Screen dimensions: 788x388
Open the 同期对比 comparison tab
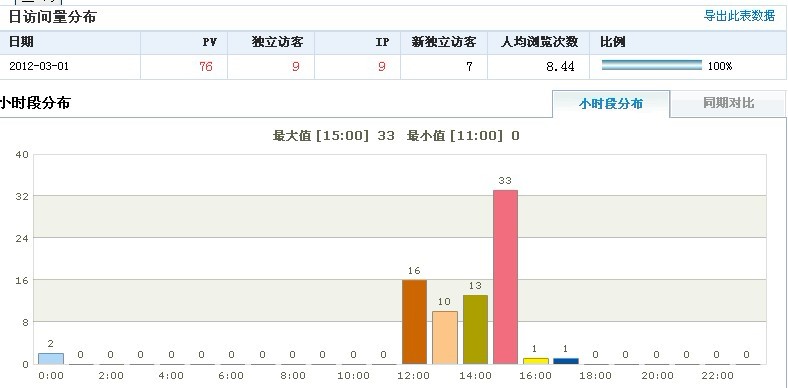[728, 104]
